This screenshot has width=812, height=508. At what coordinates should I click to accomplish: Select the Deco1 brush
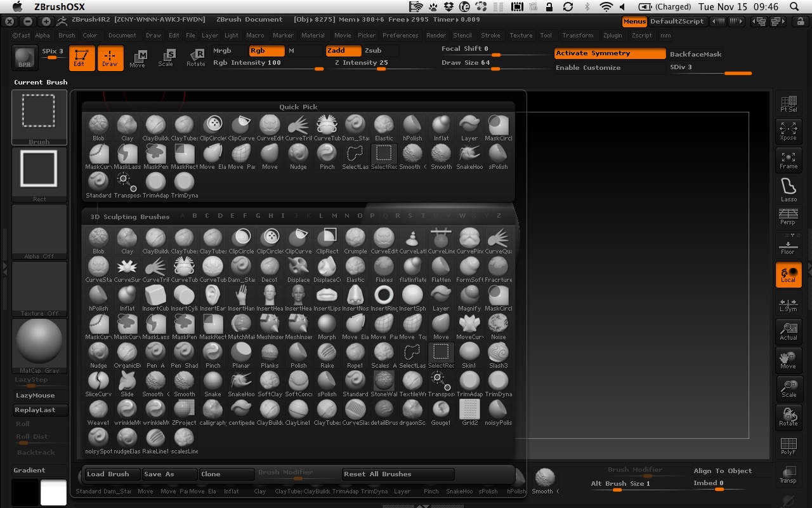pyautogui.click(x=270, y=270)
